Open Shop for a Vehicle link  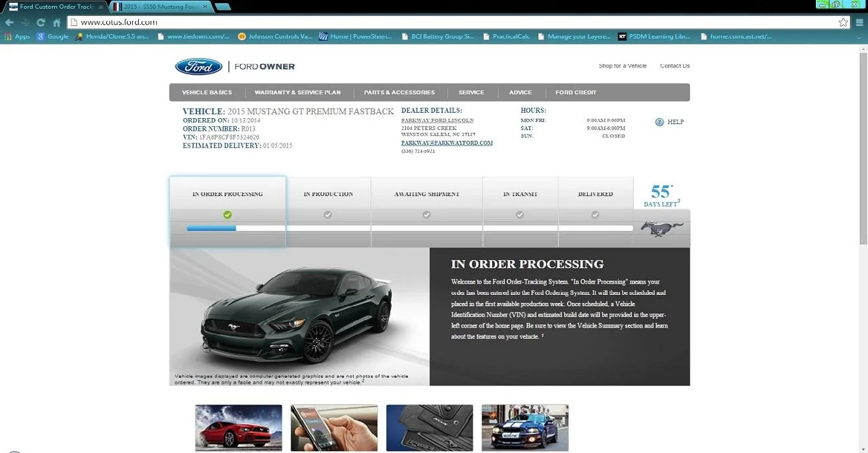(x=622, y=66)
